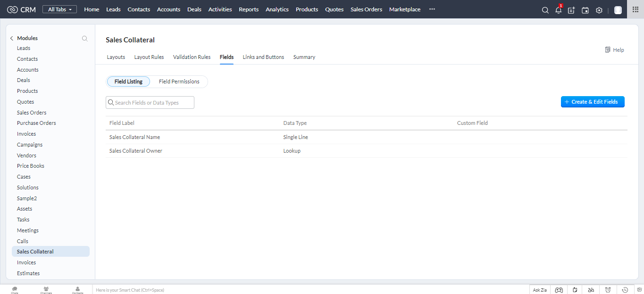Open the notifications bell icon
Screen dimensions: 644x294
(x=558, y=10)
